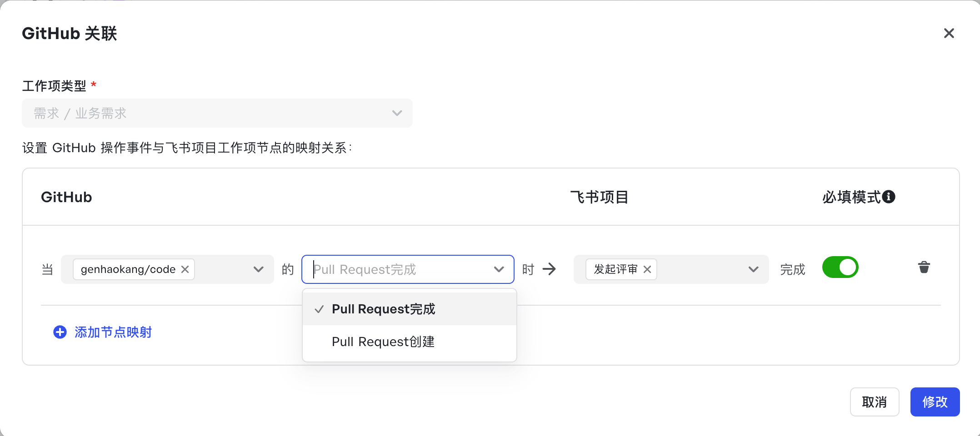Expand the 飞书项目 node dropdown arrow
The height and width of the screenshot is (436, 980).
pyautogui.click(x=753, y=269)
